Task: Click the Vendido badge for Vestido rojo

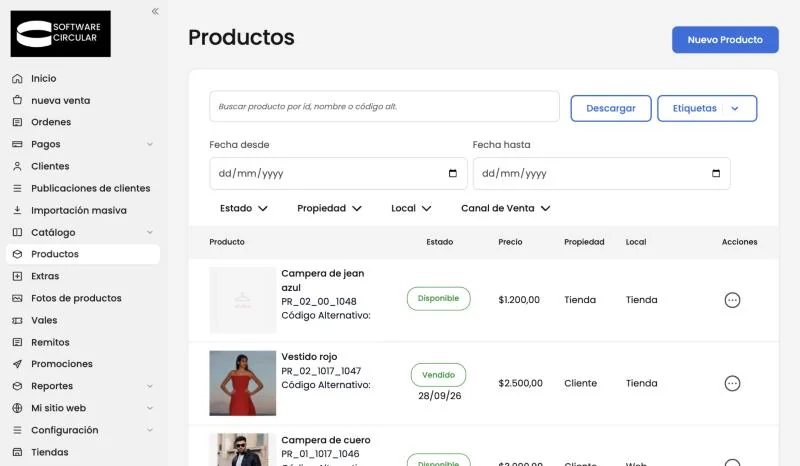Action: pos(438,375)
